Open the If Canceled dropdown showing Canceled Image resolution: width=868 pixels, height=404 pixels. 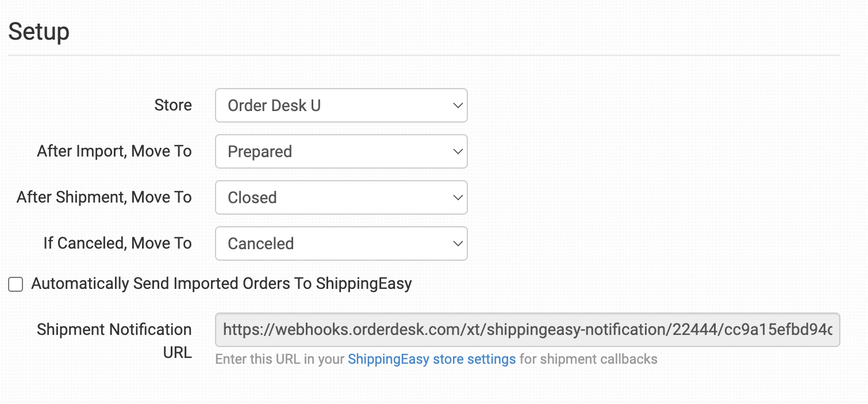tap(333, 243)
